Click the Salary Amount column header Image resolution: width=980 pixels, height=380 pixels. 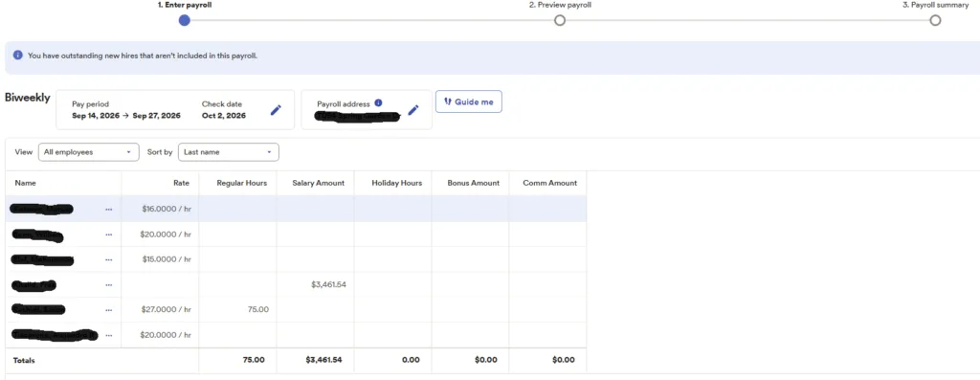coord(318,183)
